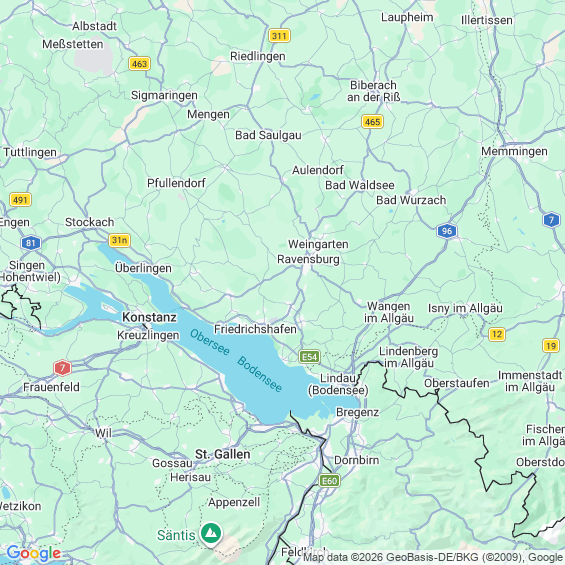Click the 311 road shield icon
The image size is (565, 565).
coord(279,36)
